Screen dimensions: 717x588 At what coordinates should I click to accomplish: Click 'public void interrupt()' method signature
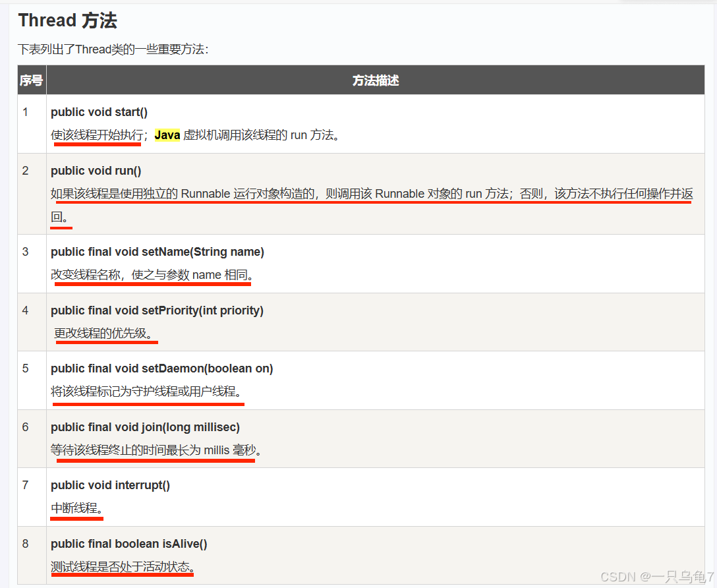pos(110,485)
